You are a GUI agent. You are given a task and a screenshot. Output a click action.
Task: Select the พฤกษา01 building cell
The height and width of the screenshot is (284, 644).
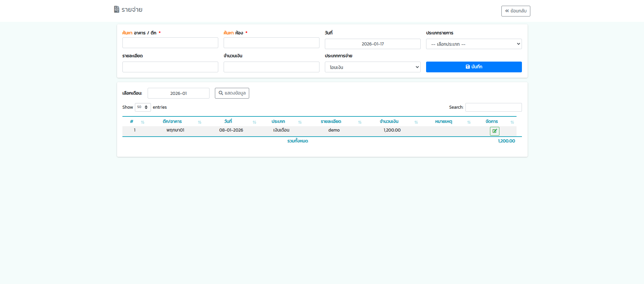point(175,130)
